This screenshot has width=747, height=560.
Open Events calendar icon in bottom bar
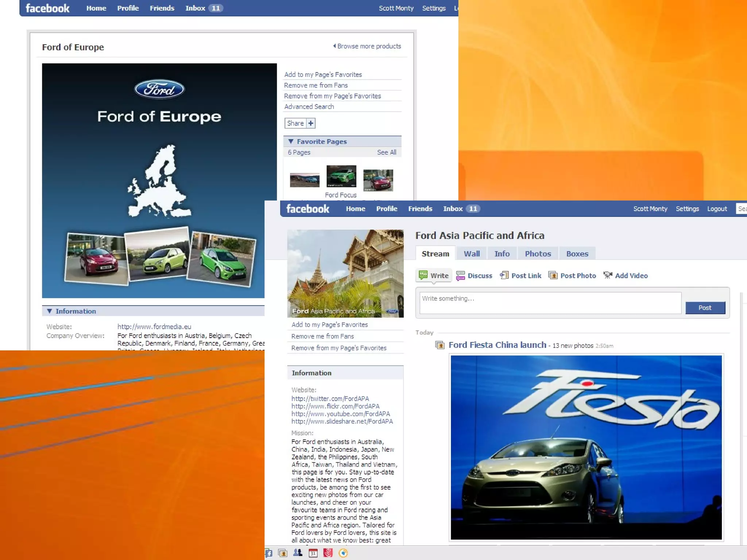[313, 553]
